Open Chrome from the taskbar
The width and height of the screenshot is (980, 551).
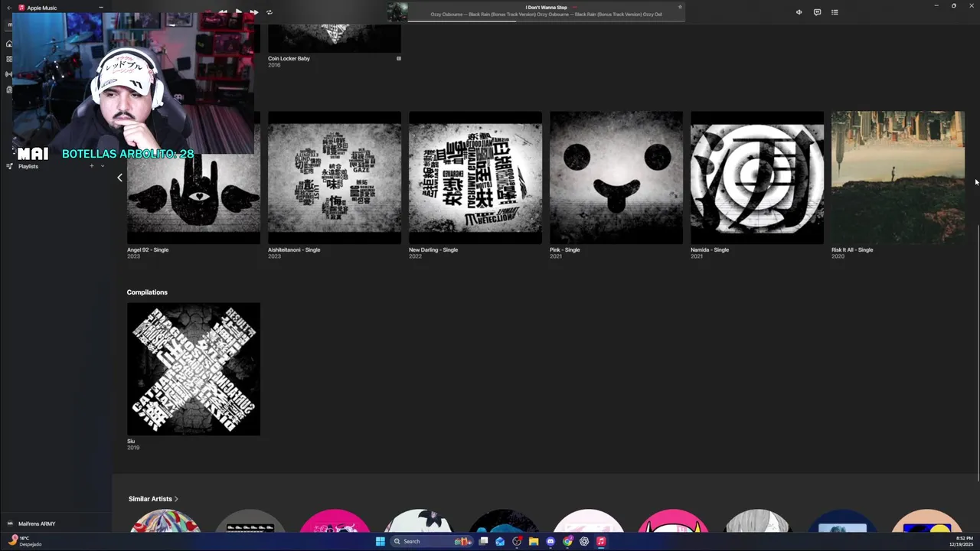click(x=567, y=542)
